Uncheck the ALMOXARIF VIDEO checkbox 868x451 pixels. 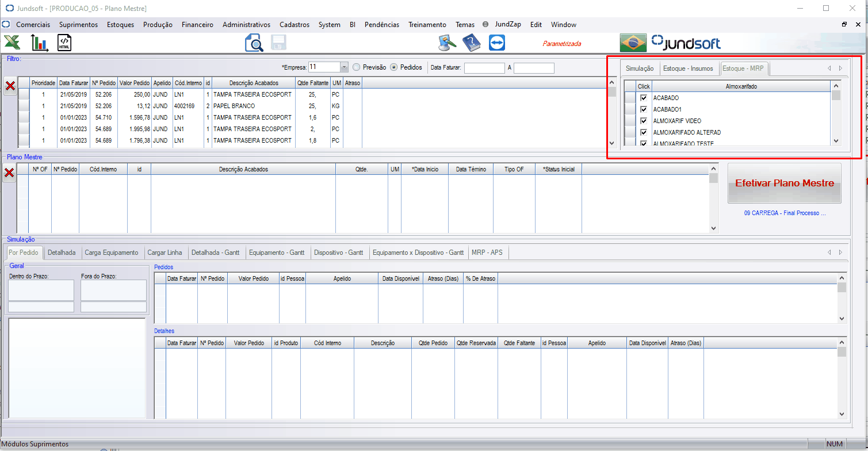click(x=644, y=121)
